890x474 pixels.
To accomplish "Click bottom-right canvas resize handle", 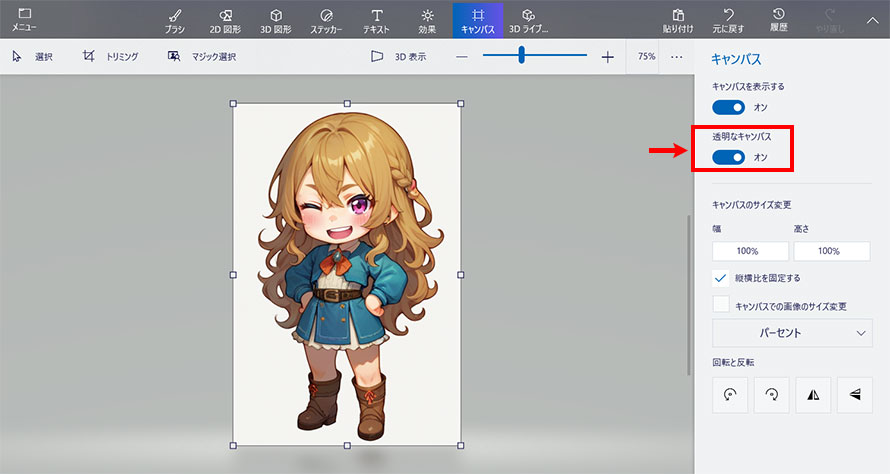I will coord(460,446).
